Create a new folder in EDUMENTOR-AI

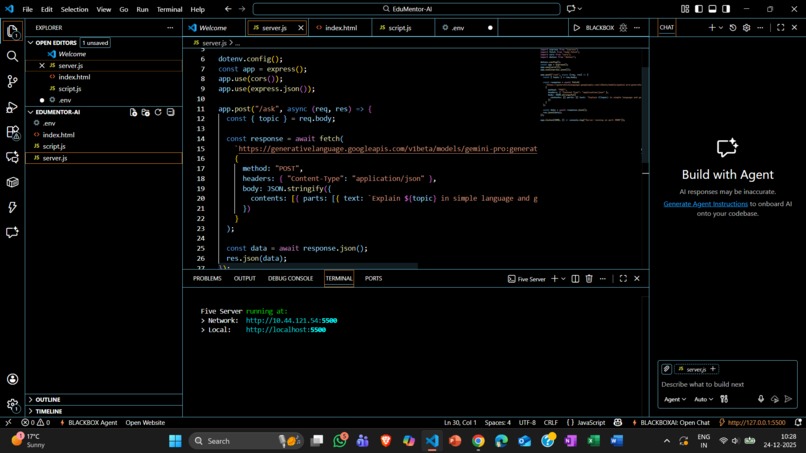(145, 112)
